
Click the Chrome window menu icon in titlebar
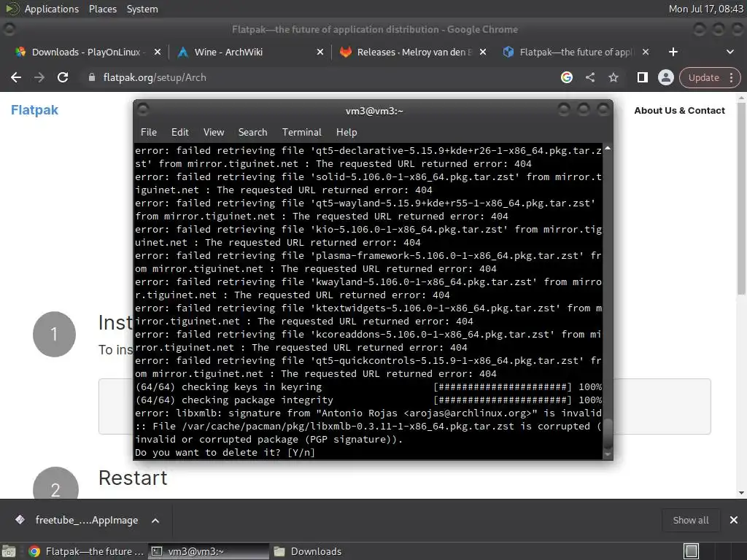(x=9, y=29)
